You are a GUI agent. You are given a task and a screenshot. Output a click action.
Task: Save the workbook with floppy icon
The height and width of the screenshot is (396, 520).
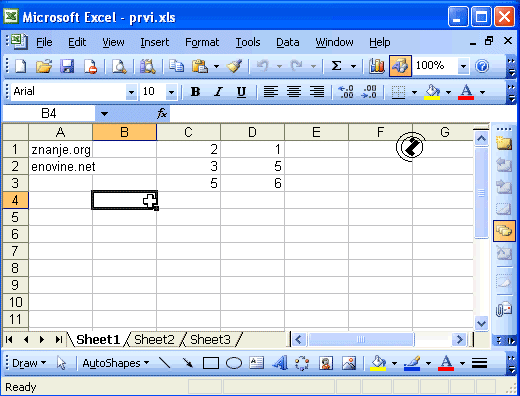click(x=67, y=66)
